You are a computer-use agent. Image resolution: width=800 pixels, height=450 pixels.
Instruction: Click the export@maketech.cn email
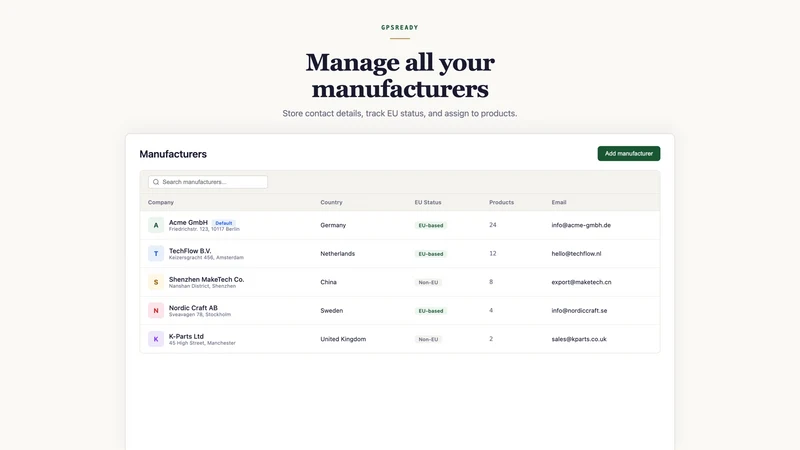(581, 282)
